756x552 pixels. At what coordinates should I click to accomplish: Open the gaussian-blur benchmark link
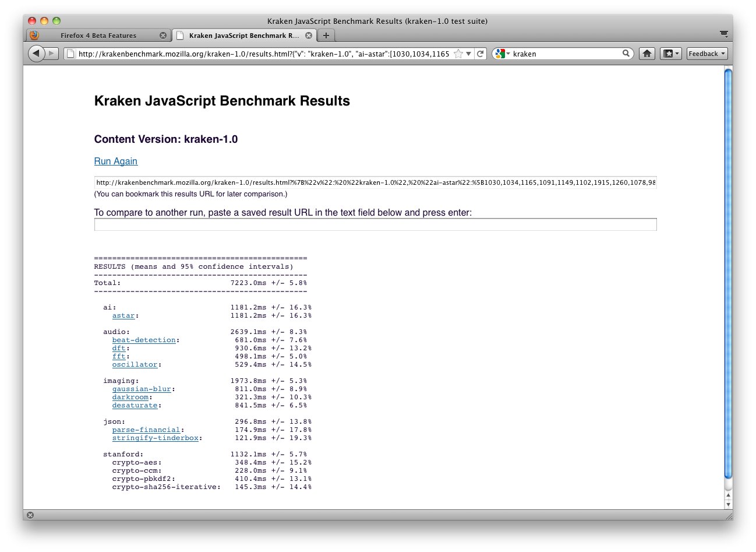142,389
